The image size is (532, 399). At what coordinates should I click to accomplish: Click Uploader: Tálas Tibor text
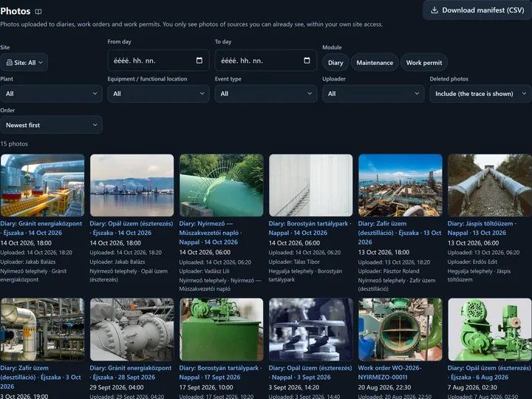pos(294,262)
